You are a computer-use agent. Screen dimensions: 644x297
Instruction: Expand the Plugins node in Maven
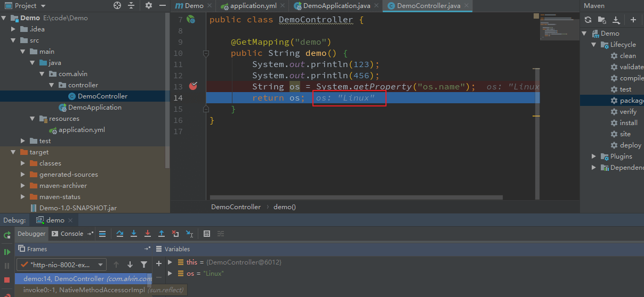tap(594, 156)
